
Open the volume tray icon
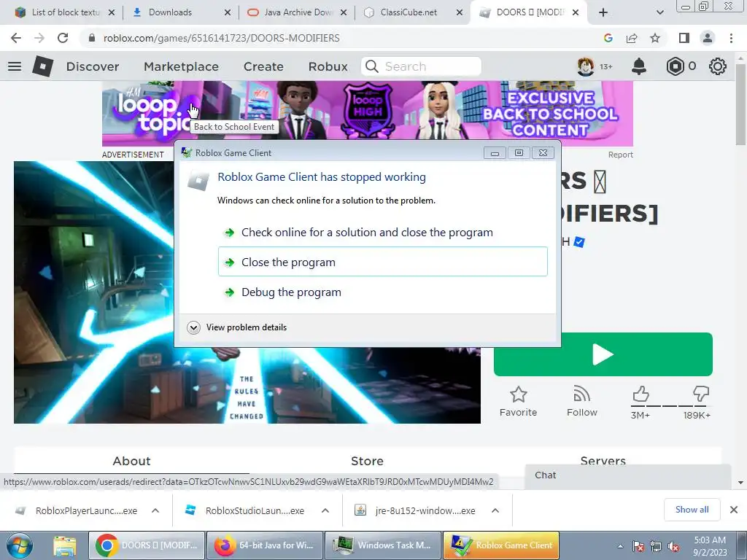pyautogui.click(x=673, y=547)
